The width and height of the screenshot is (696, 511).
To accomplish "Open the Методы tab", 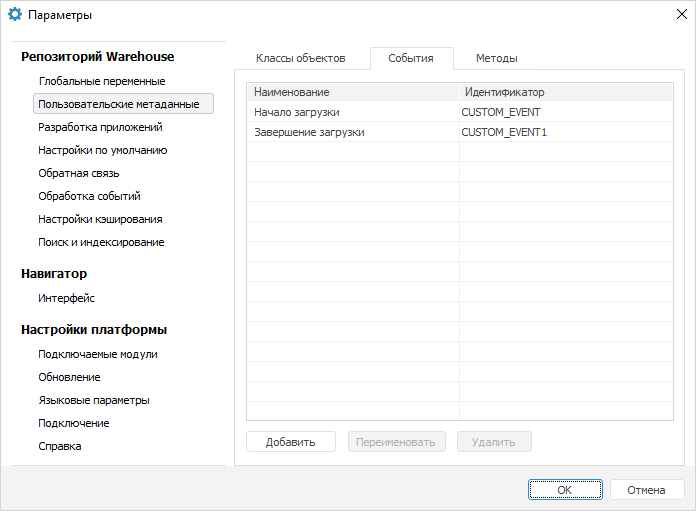I will [496, 58].
